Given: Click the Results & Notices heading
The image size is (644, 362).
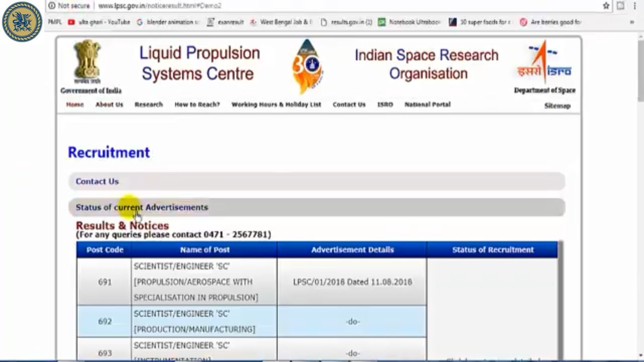Looking at the screenshot, I should 122,225.
